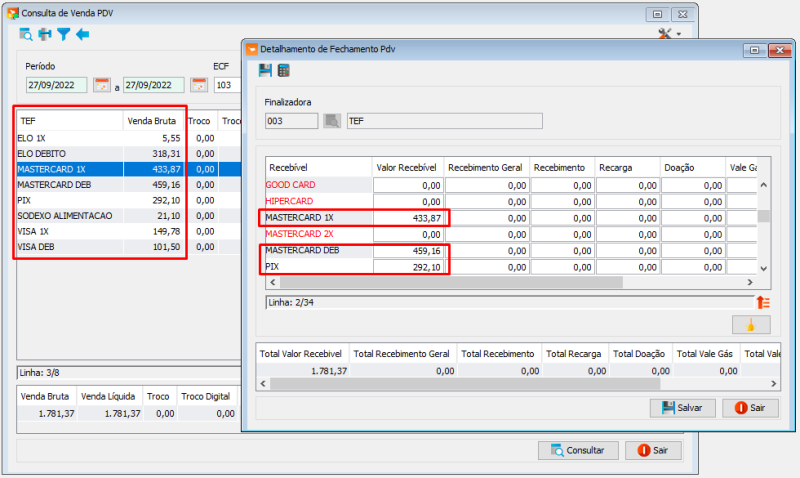Image resolution: width=800 pixels, height=478 pixels.
Task: Click the TEF column header
Action: 70,121
